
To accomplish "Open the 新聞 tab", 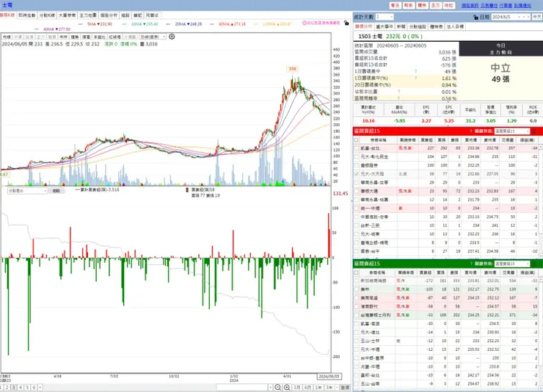I will coord(401,26).
